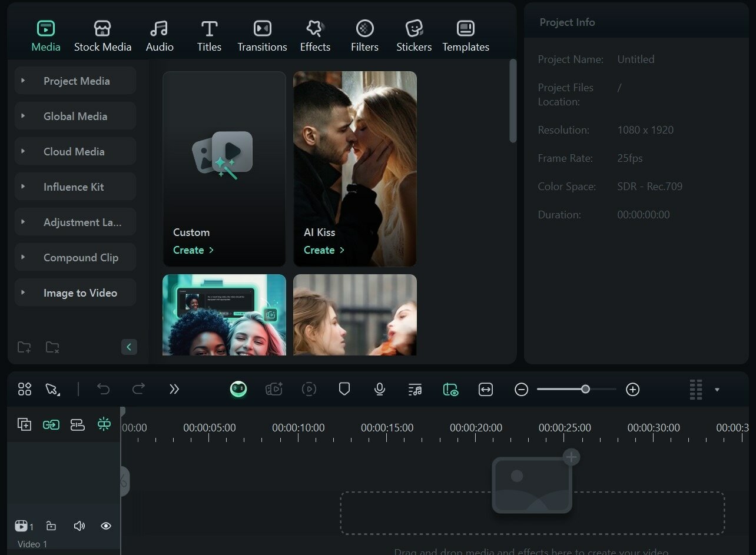This screenshot has height=555, width=756.
Task: Mute the Video 1 track
Action: point(79,526)
